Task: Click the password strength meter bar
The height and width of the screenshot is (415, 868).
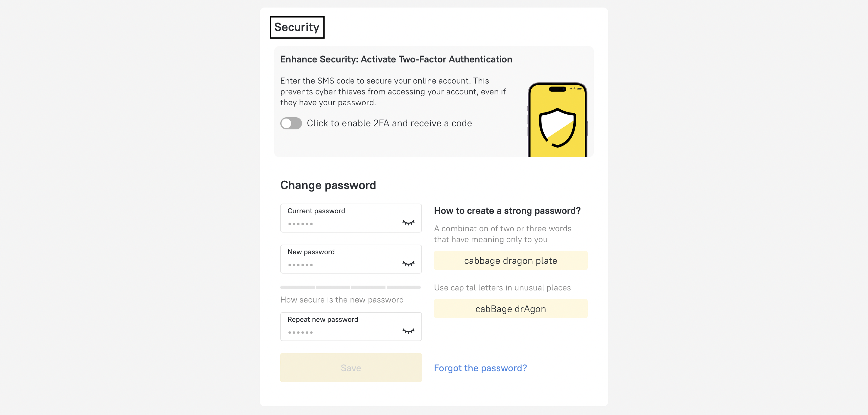Action: [x=351, y=287]
